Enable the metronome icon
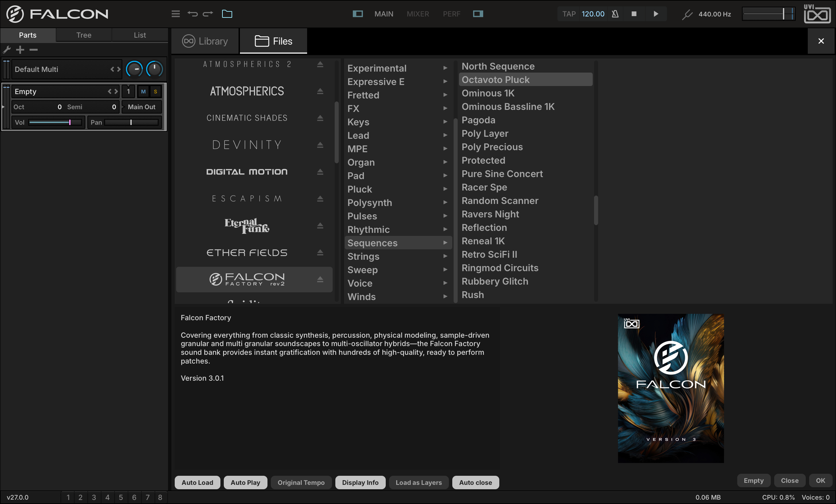This screenshot has width=836, height=504. tap(615, 14)
